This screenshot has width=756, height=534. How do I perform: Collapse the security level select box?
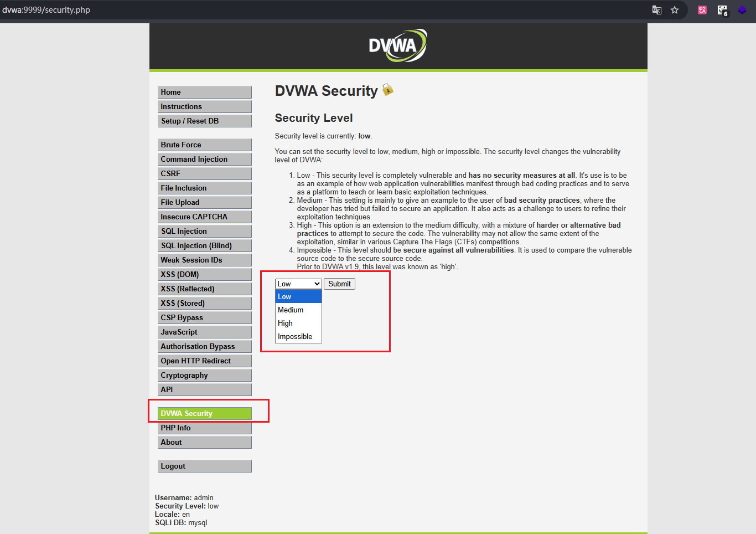click(x=298, y=284)
